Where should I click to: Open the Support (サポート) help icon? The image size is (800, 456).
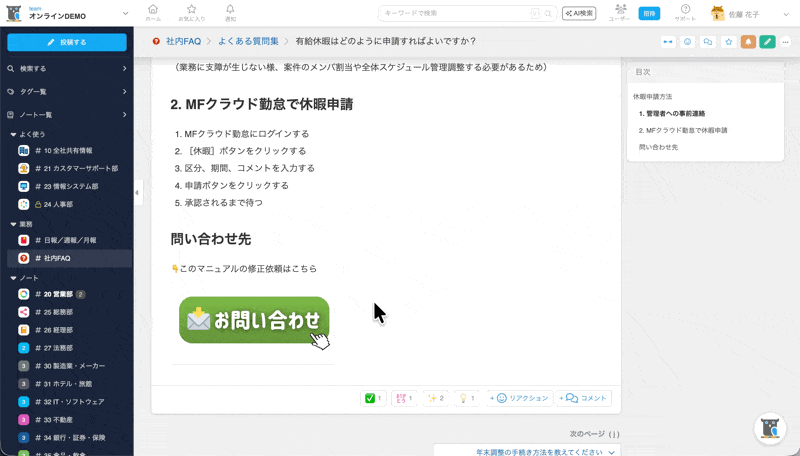685,12
